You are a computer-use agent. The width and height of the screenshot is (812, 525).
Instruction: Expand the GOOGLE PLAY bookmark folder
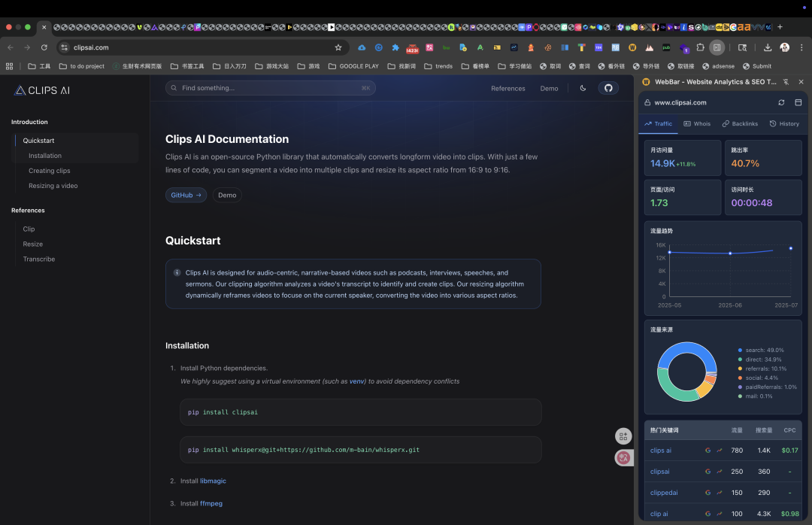353,66
